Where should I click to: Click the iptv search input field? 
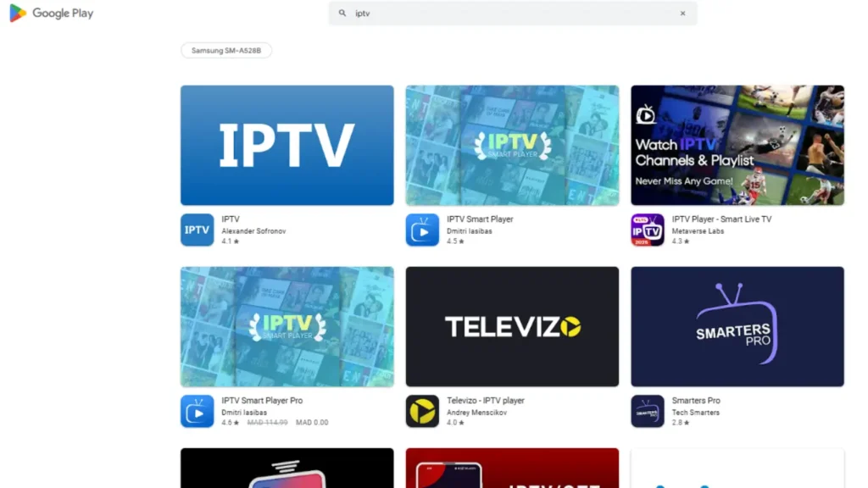click(x=509, y=14)
